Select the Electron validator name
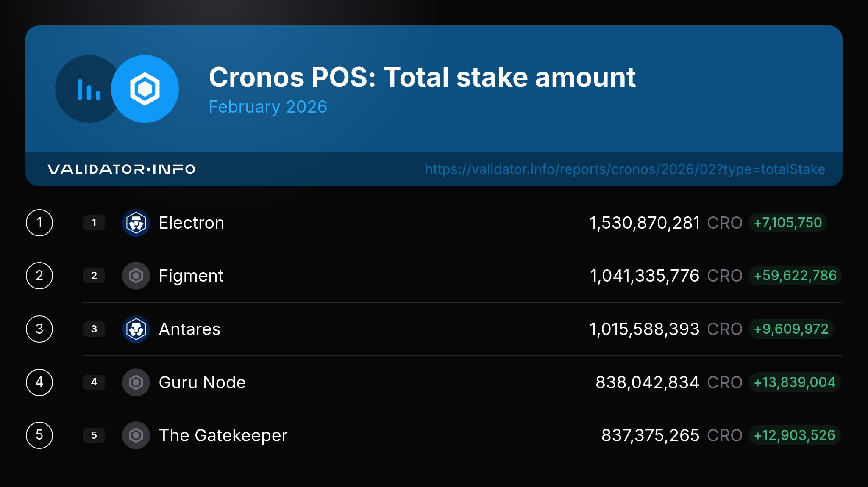This screenshot has width=868, height=487. tap(191, 223)
